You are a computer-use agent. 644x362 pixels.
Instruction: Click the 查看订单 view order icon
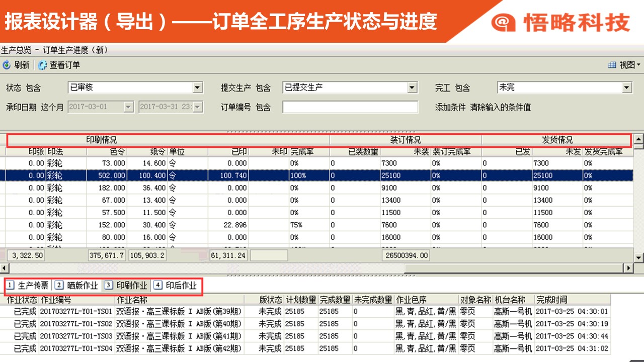coord(42,65)
